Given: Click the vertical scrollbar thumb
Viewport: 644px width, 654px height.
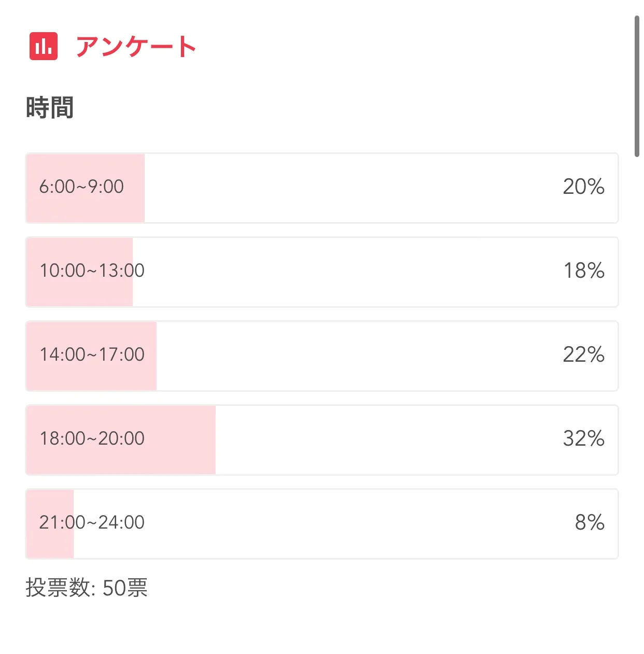Looking at the screenshot, I should (637, 86).
